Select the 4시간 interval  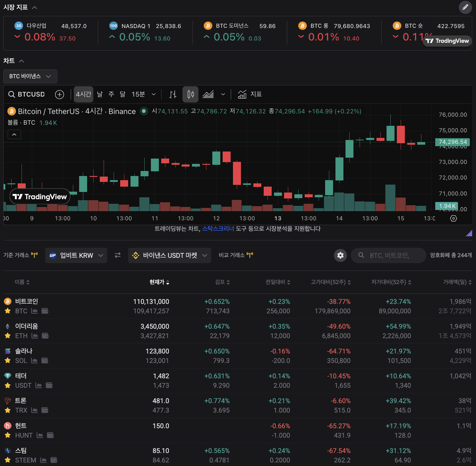pos(84,94)
